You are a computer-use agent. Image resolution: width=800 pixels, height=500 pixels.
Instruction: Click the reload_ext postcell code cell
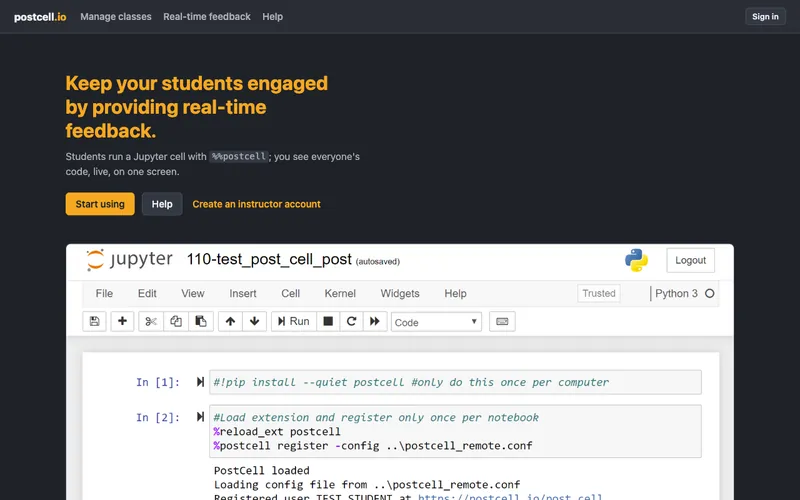(x=455, y=431)
